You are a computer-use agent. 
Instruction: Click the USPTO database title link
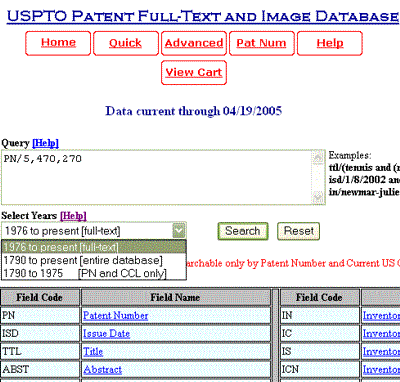click(203, 16)
